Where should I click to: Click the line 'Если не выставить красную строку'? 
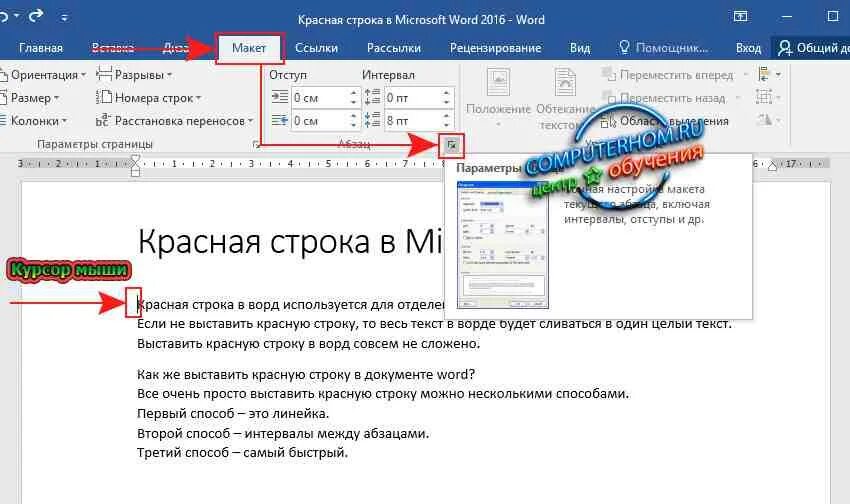(x=434, y=324)
